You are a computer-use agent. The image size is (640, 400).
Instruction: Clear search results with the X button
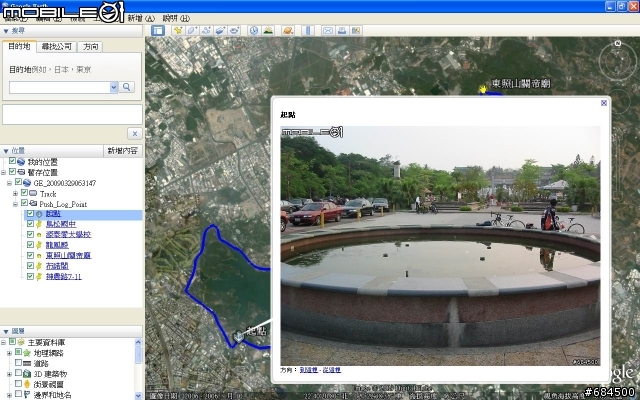click(x=135, y=133)
